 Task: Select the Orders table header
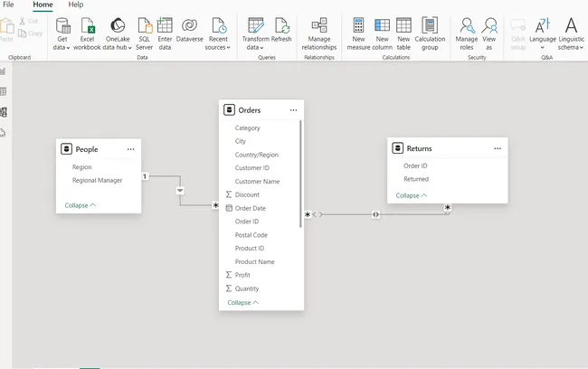(261, 110)
